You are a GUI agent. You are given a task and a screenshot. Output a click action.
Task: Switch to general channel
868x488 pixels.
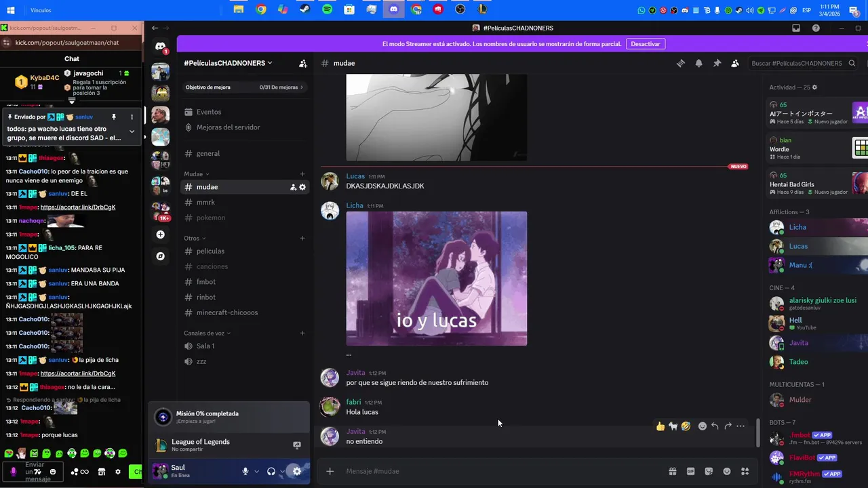(244, 154)
